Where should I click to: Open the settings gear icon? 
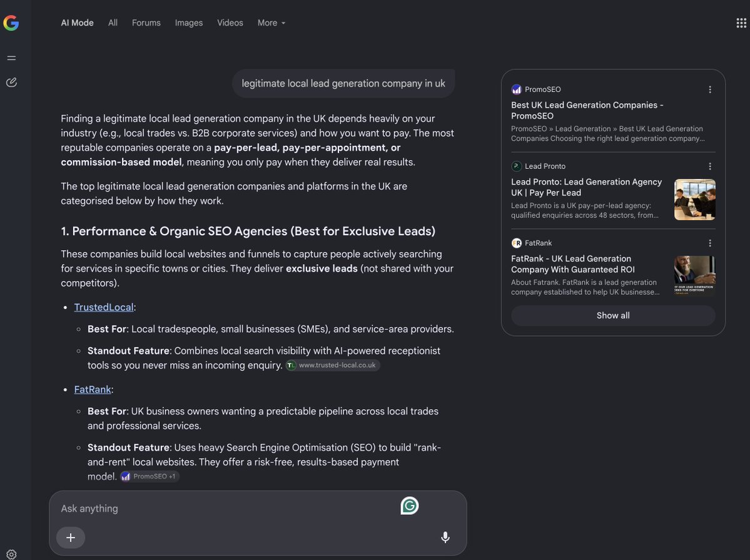tap(11, 554)
